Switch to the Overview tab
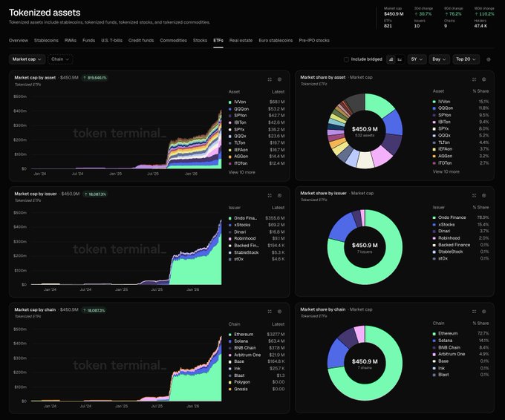The height and width of the screenshot is (420, 505). click(x=19, y=40)
